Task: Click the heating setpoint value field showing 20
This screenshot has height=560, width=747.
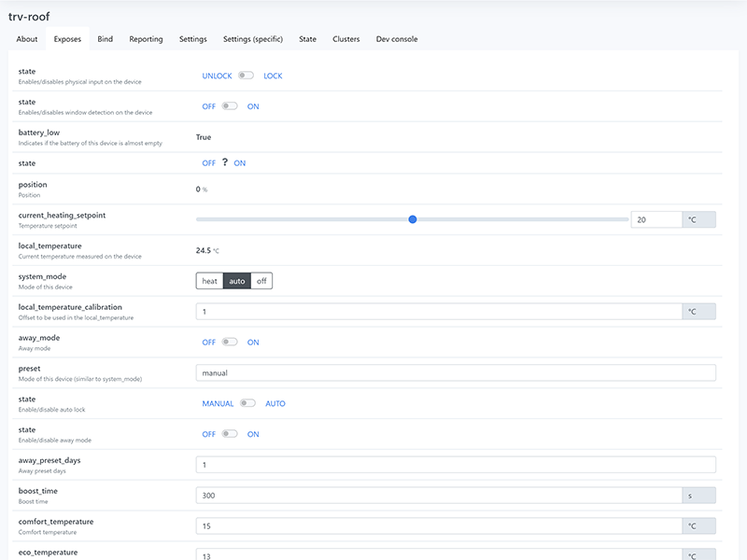Action: (656, 219)
